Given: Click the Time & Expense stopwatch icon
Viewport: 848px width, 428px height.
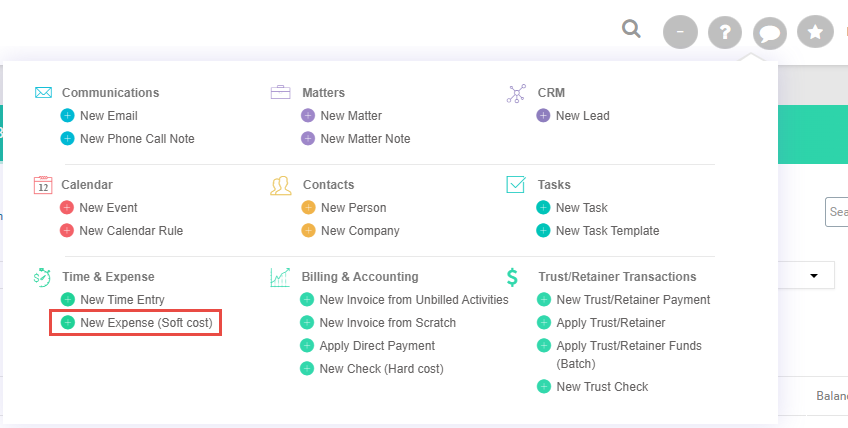Looking at the screenshot, I should (42, 277).
